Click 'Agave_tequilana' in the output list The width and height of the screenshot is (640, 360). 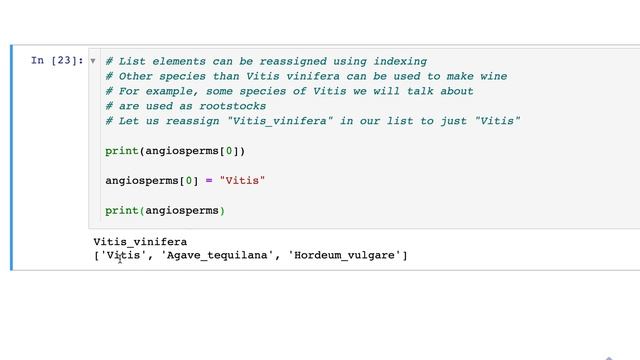pos(217,256)
